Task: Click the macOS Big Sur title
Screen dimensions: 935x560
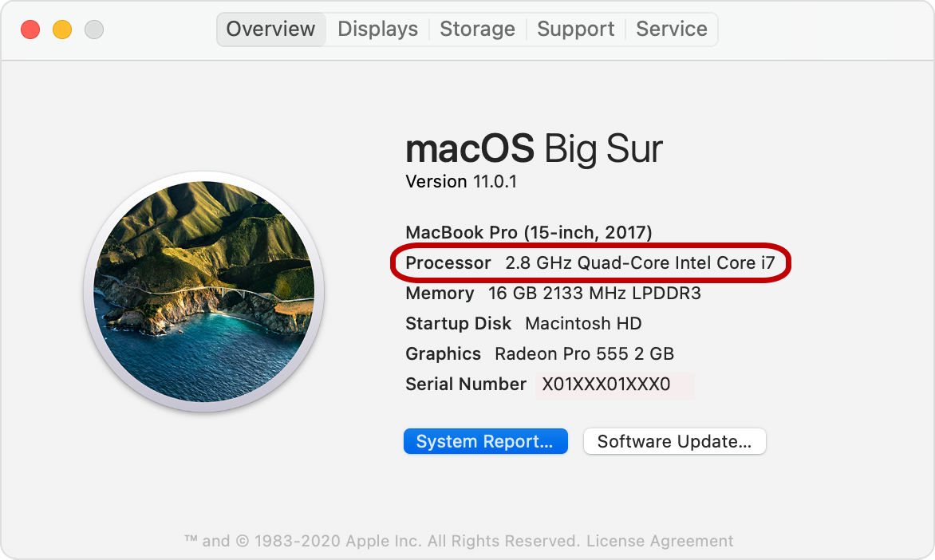Action: click(534, 148)
